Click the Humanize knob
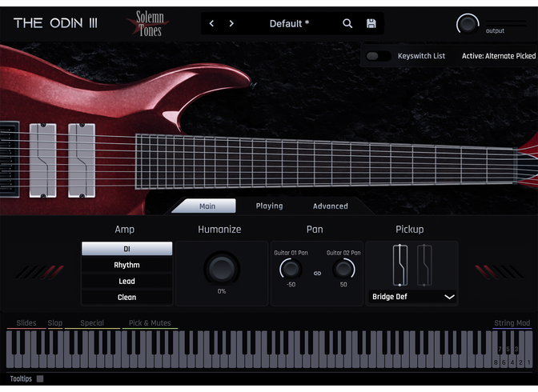This screenshot has height=392, width=538. 222,269
